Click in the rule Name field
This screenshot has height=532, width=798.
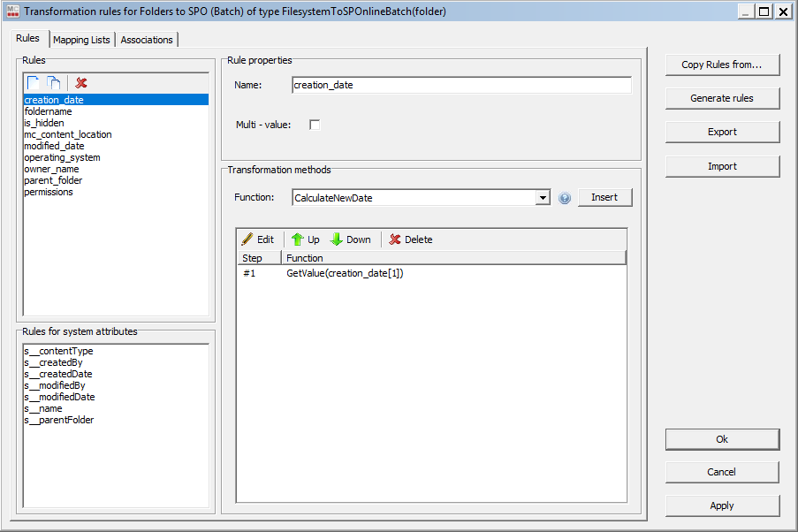(460, 85)
